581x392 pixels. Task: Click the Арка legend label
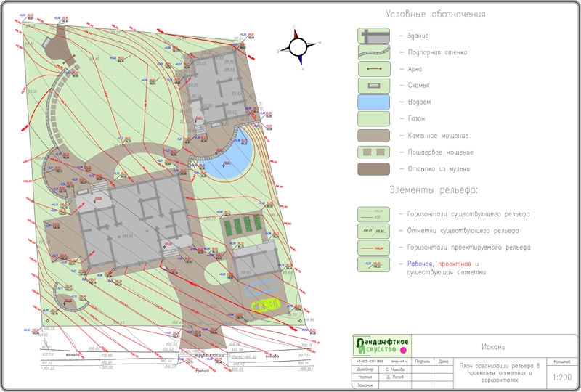coord(415,69)
